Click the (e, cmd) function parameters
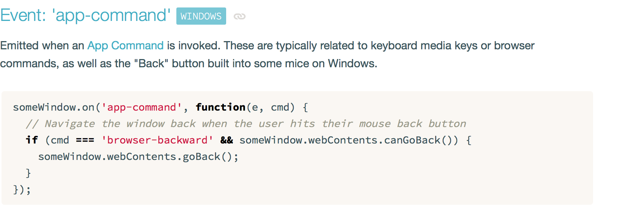This screenshot has height=213, width=644. [x=271, y=108]
